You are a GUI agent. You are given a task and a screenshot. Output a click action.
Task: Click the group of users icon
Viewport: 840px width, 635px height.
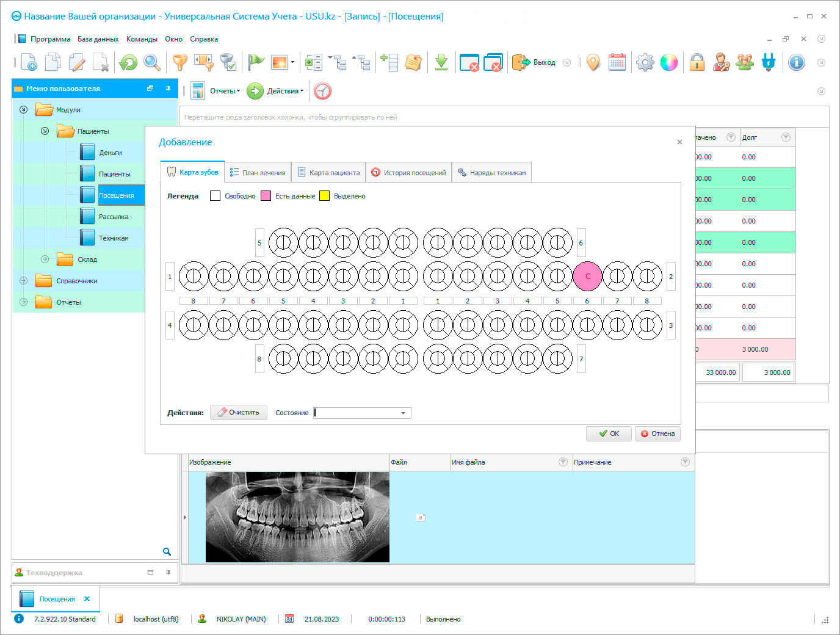[x=745, y=62]
